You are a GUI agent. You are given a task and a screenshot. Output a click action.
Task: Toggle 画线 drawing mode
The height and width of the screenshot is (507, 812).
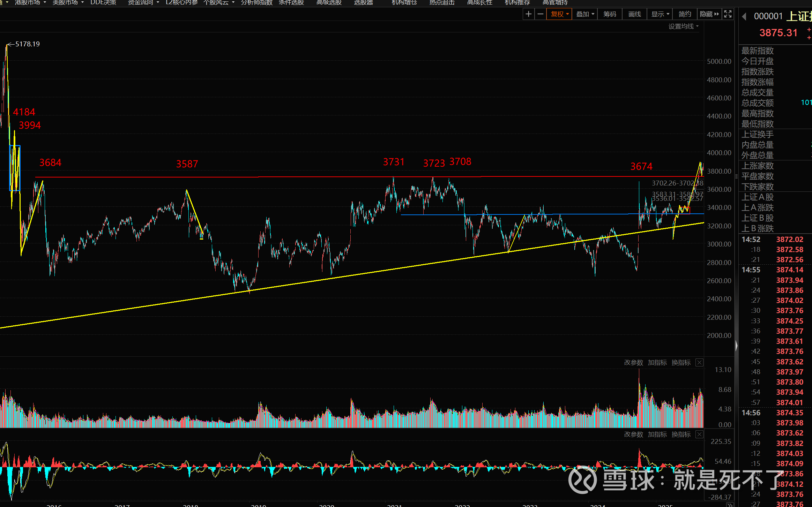pyautogui.click(x=634, y=14)
